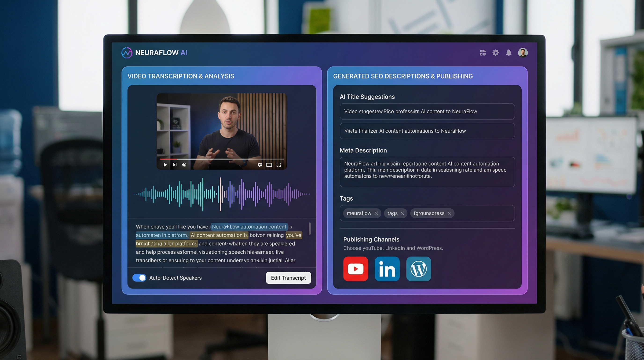Open the profile avatar menu
The height and width of the screenshot is (360, 644).
click(523, 52)
